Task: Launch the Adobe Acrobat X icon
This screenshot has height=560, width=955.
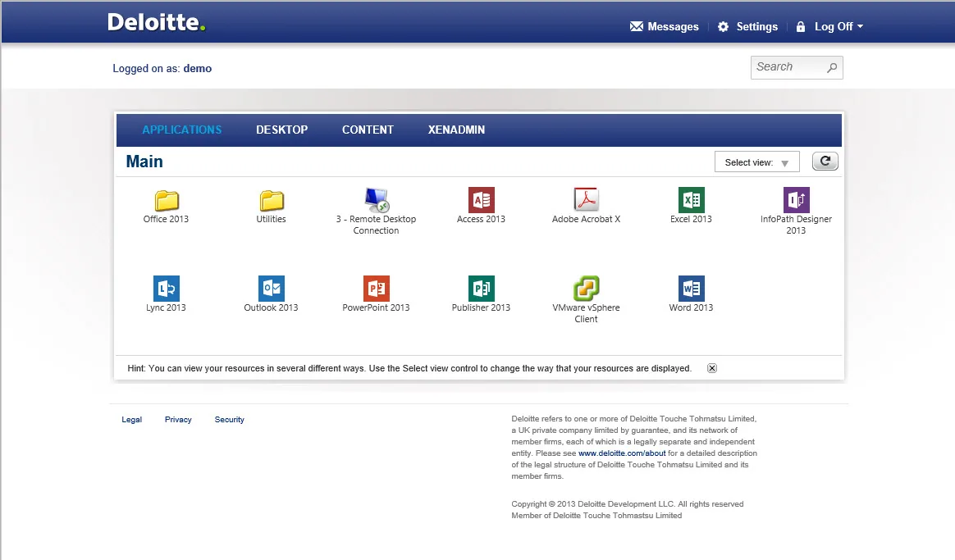Action: [x=586, y=200]
